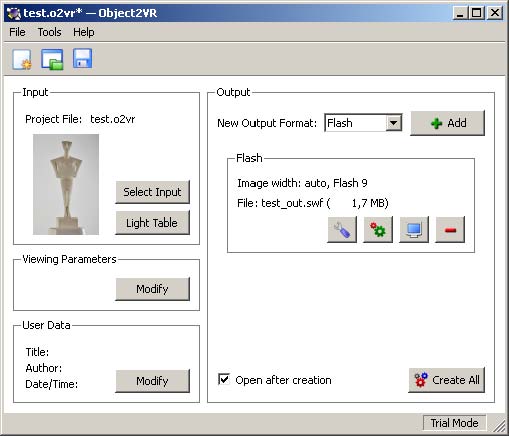509x436 pixels.
Task: Toggle Open after creation checkbox
Action: (224, 379)
